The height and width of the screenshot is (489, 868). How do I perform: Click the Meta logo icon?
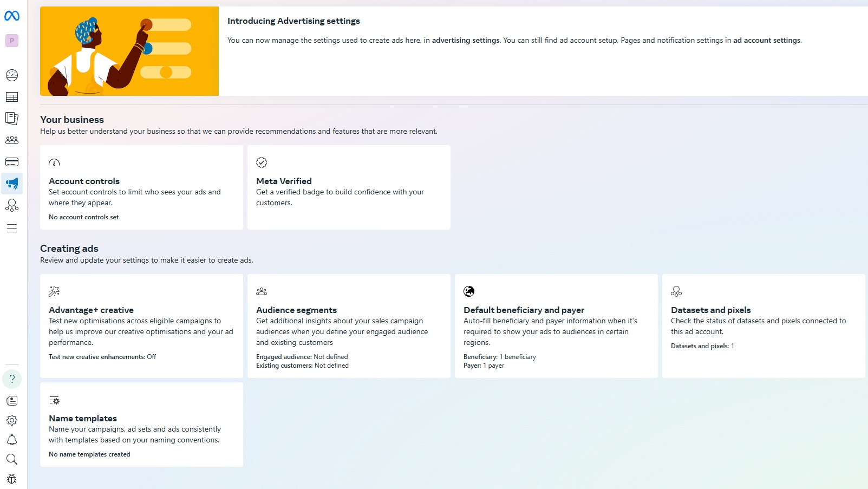click(12, 16)
